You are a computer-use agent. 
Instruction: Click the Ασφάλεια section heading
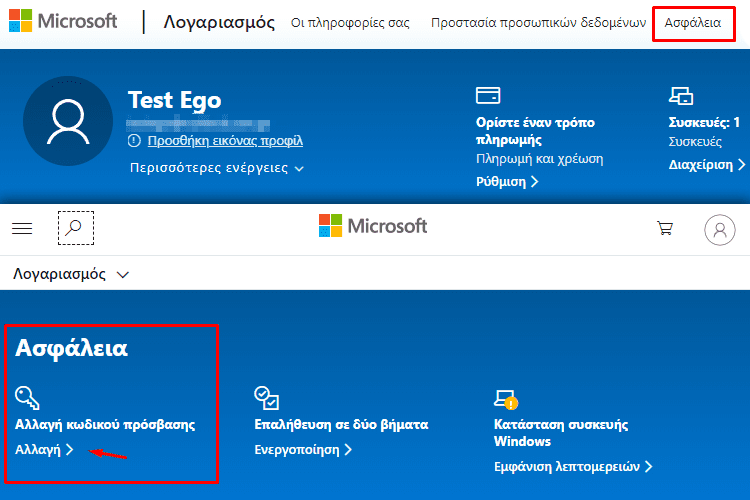click(71, 348)
